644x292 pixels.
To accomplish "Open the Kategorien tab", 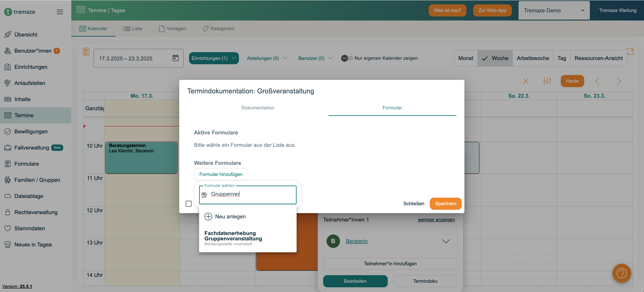I will pyautogui.click(x=218, y=28).
